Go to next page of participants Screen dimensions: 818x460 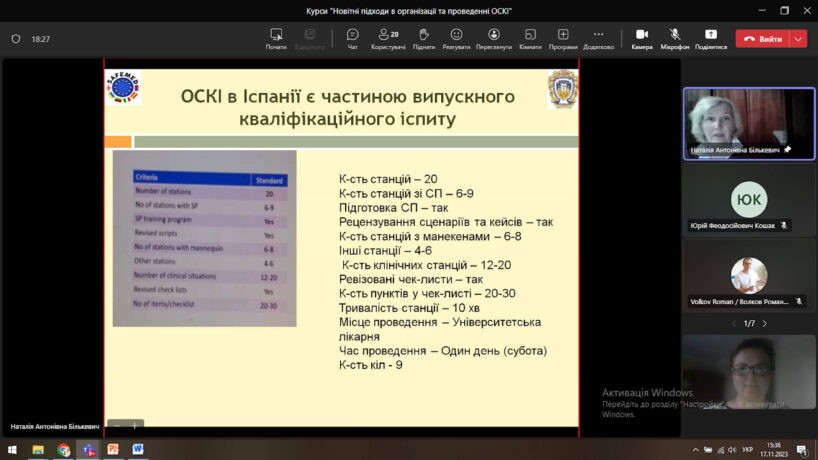[765, 323]
